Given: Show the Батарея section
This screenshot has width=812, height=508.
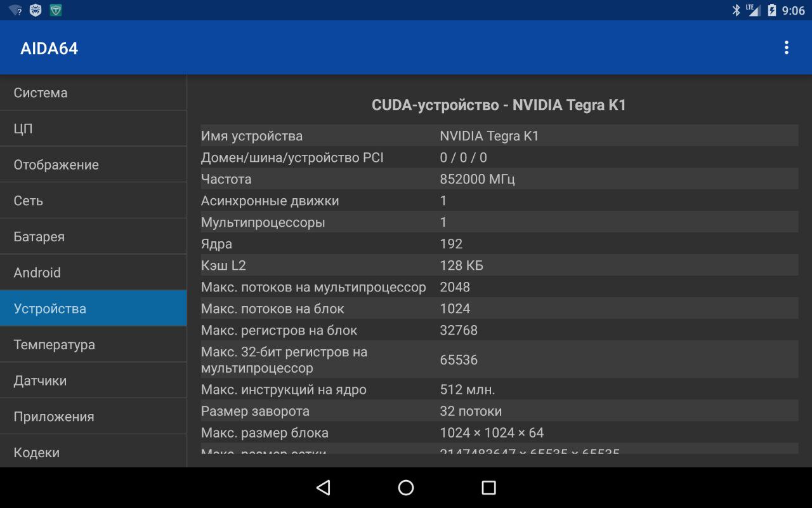Looking at the screenshot, I should click(x=93, y=237).
